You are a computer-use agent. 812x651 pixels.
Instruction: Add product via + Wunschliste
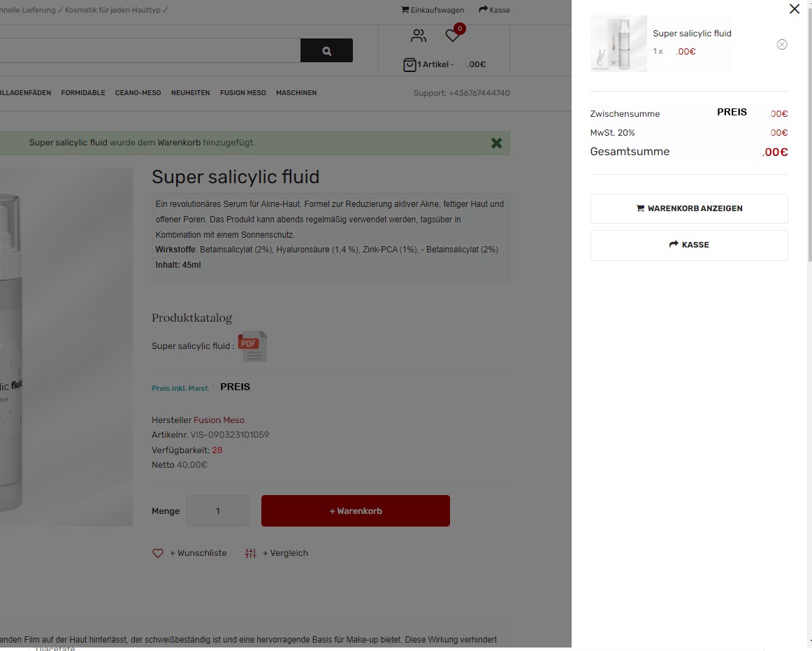[190, 553]
